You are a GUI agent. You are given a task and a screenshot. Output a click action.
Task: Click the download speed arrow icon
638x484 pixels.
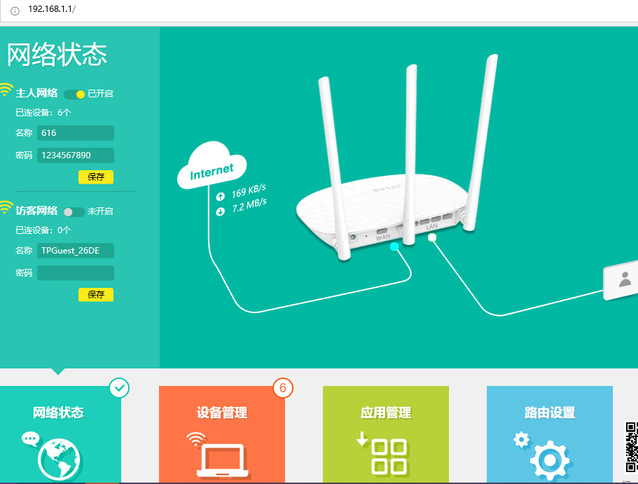tap(220, 211)
